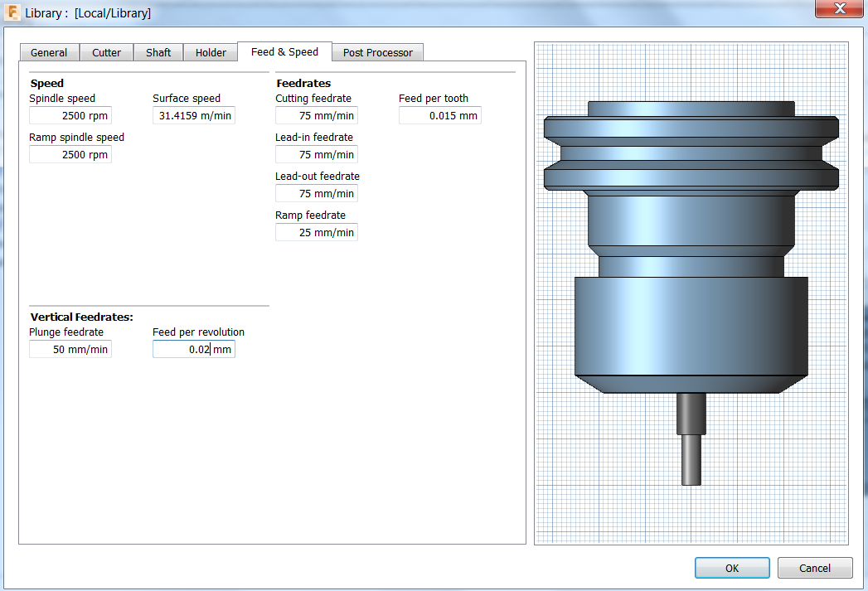Click the Plunge feedrate input

click(70, 350)
